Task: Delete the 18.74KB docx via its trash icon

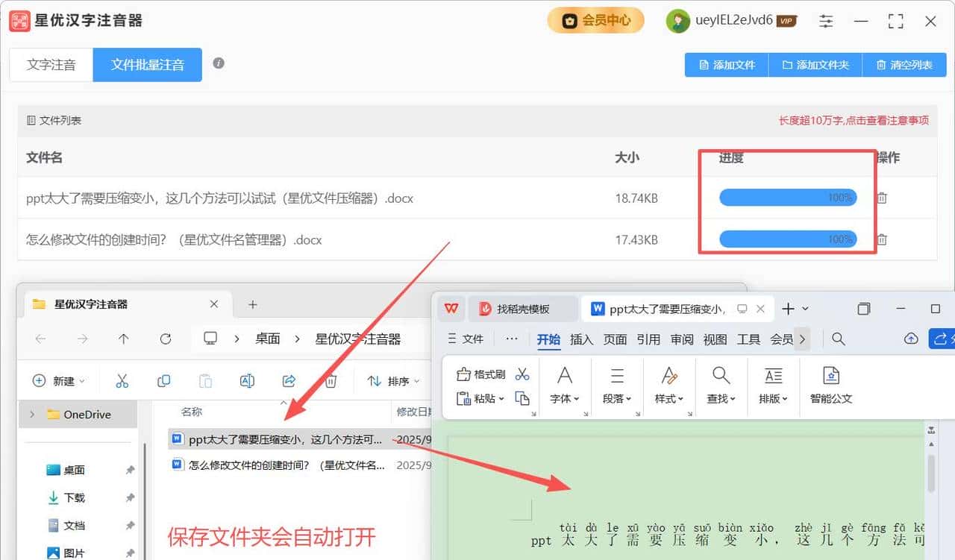Action: click(881, 198)
